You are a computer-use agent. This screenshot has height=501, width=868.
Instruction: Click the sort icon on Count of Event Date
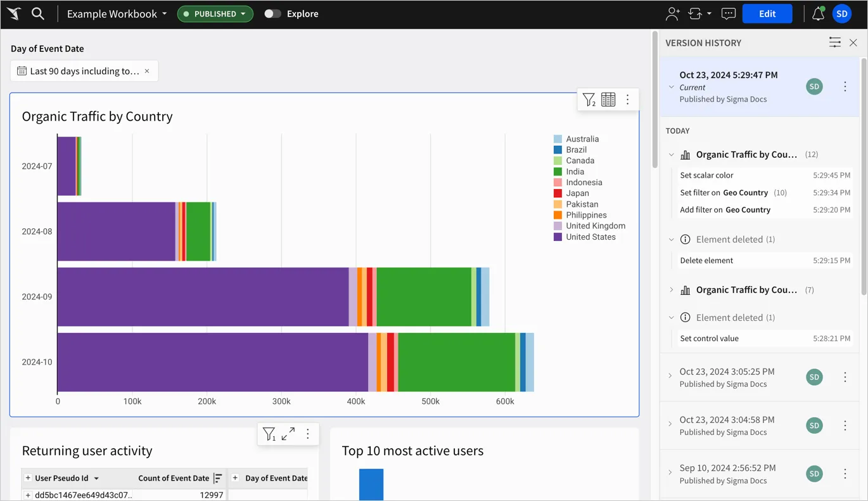pyautogui.click(x=218, y=478)
